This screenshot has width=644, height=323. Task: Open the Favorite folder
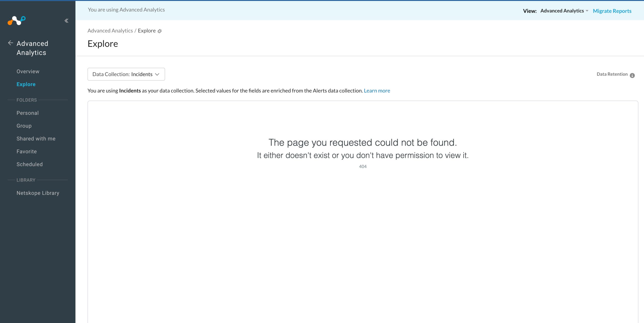[27, 152]
